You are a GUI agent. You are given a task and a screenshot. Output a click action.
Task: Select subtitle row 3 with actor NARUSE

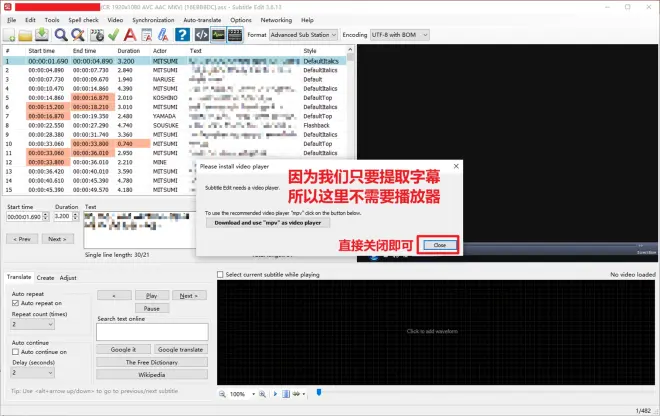[x=175, y=80]
